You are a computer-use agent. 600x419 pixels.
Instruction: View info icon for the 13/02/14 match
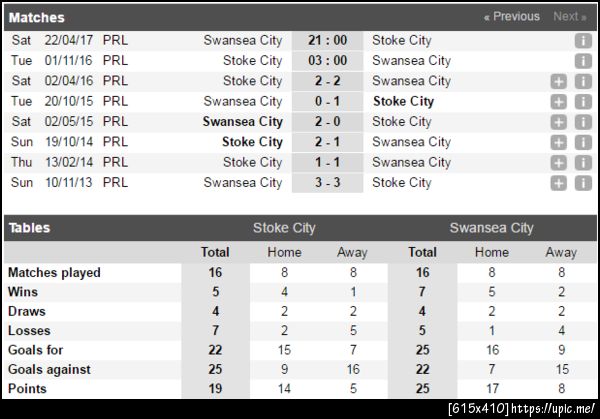(x=583, y=162)
